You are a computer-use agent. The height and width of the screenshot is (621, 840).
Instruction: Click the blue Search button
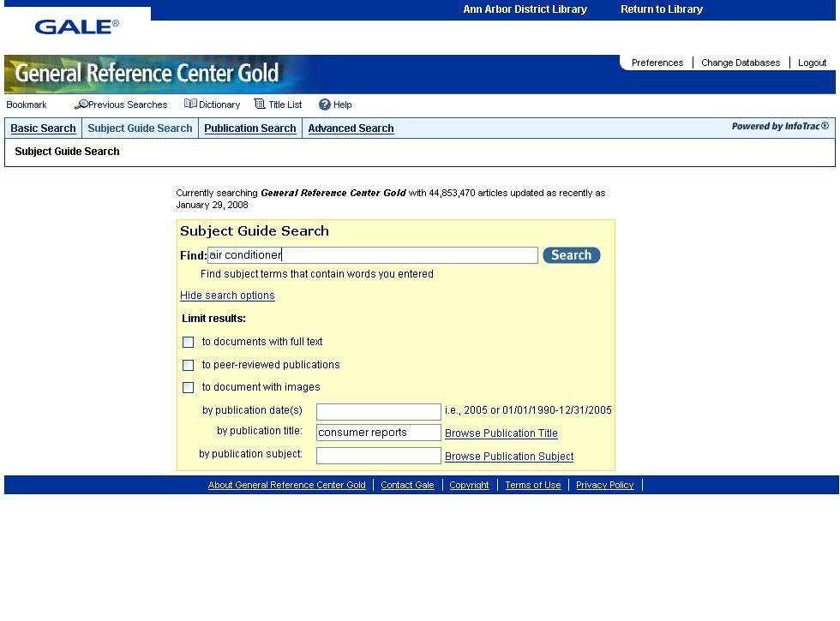pos(572,255)
